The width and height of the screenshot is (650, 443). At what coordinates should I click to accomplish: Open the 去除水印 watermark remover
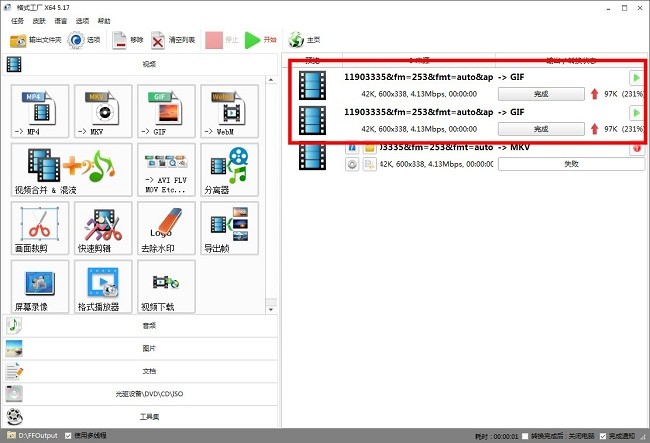[166, 228]
